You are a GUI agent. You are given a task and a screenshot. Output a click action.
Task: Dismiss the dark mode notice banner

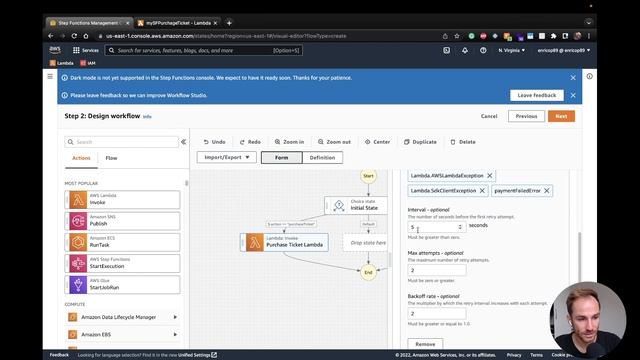pos(573,78)
